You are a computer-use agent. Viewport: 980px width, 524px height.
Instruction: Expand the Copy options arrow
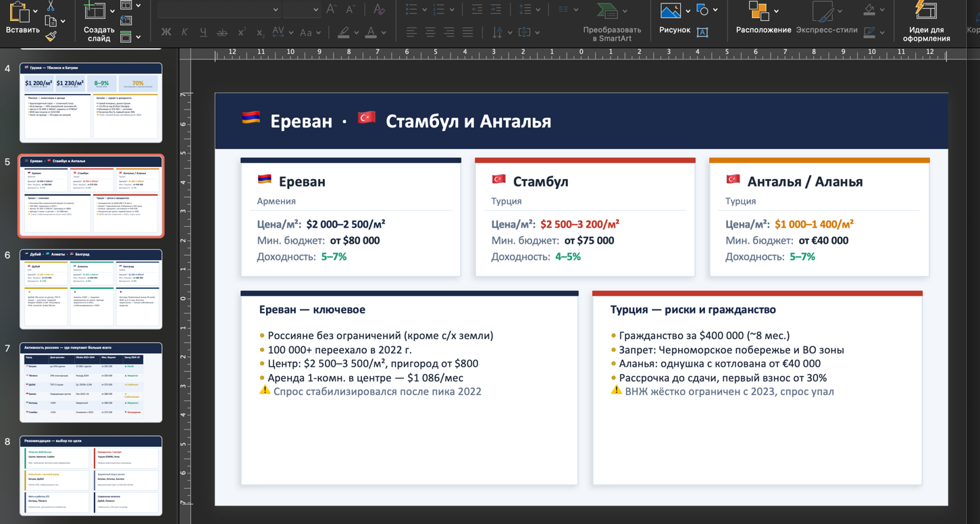(x=63, y=22)
